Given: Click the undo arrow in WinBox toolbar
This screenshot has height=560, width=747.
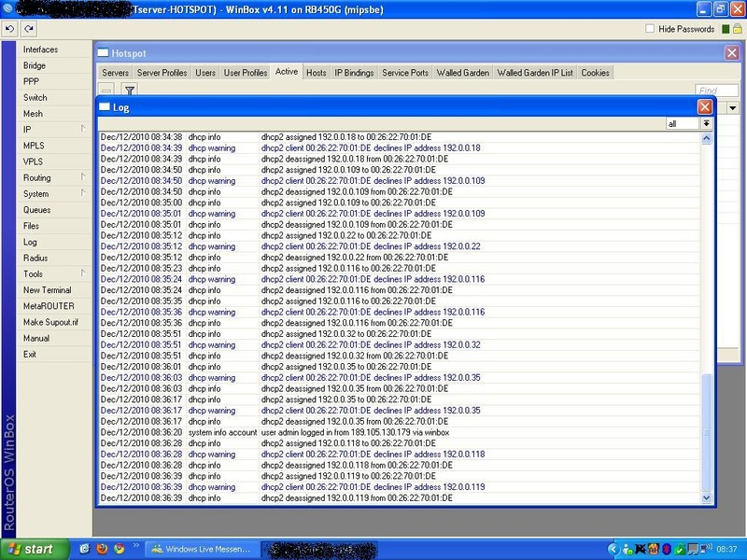Looking at the screenshot, I should pyautogui.click(x=9, y=29).
